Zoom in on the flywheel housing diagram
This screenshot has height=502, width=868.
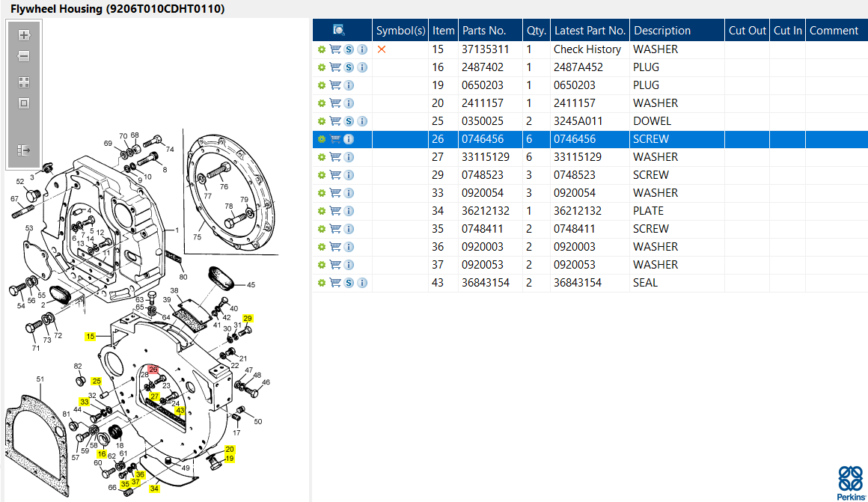point(23,35)
